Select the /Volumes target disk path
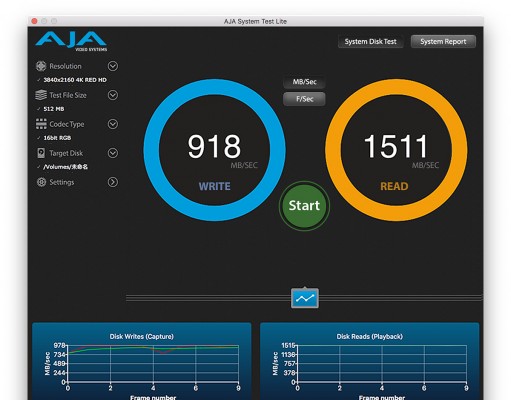Viewport: 511px width, 400px height. click(x=65, y=167)
